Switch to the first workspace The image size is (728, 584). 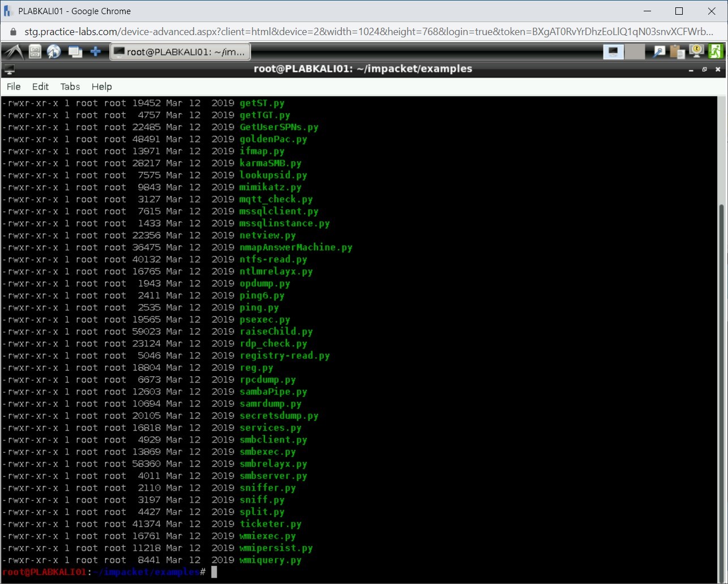(613, 52)
